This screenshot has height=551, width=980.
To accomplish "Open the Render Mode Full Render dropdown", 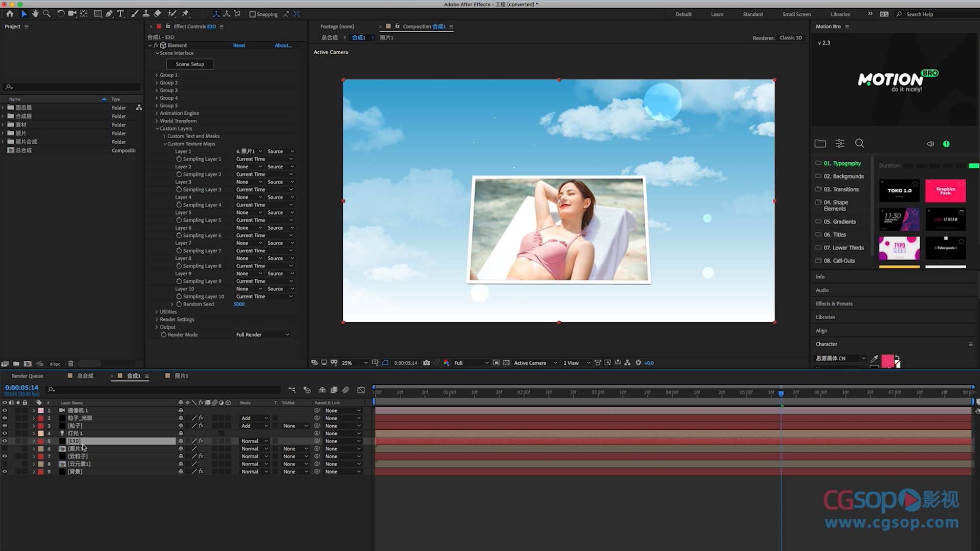I will tap(262, 335).
